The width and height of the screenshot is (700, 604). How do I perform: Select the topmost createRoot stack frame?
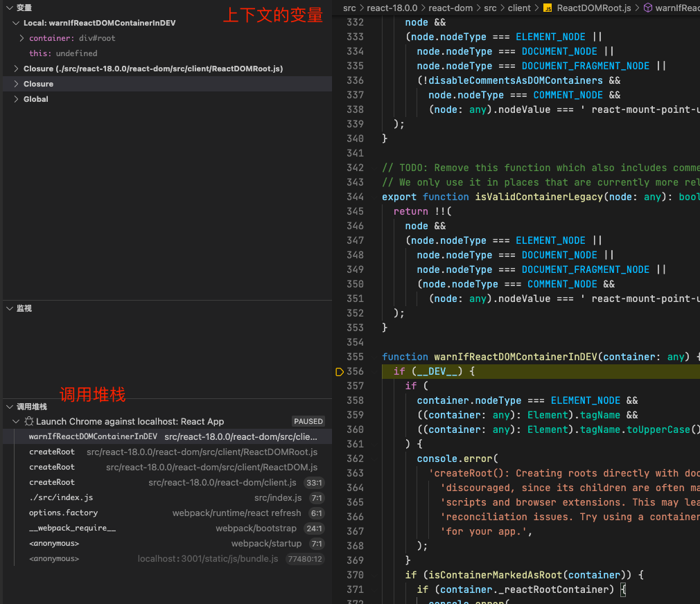click(52, 452)
